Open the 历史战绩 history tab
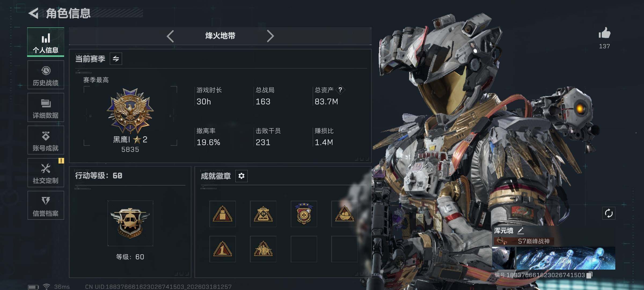644x290 pixels. (46, 75)
